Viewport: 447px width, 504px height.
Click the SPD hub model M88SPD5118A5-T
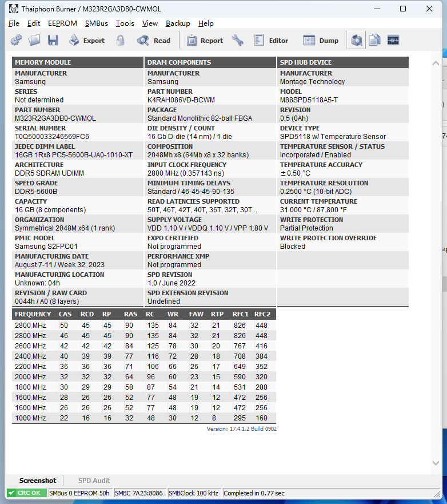click(309, 100)
